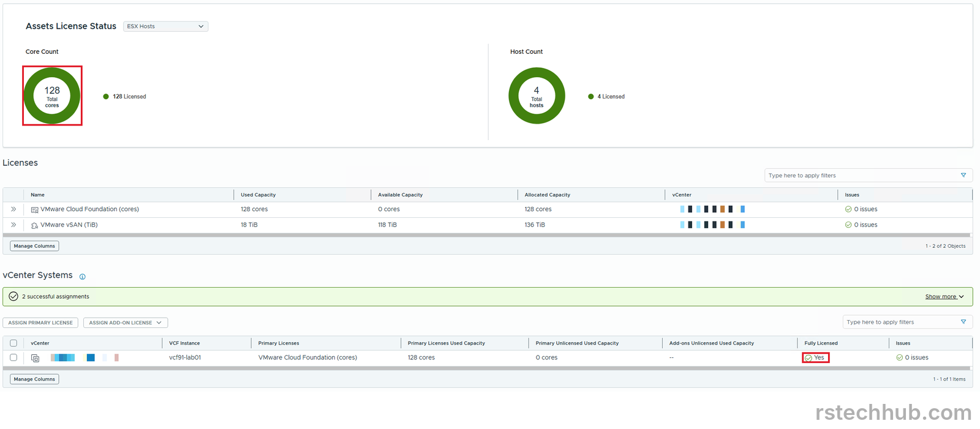
Task: Click the green check icon for vSAN issues
Action: click(848, 225)
